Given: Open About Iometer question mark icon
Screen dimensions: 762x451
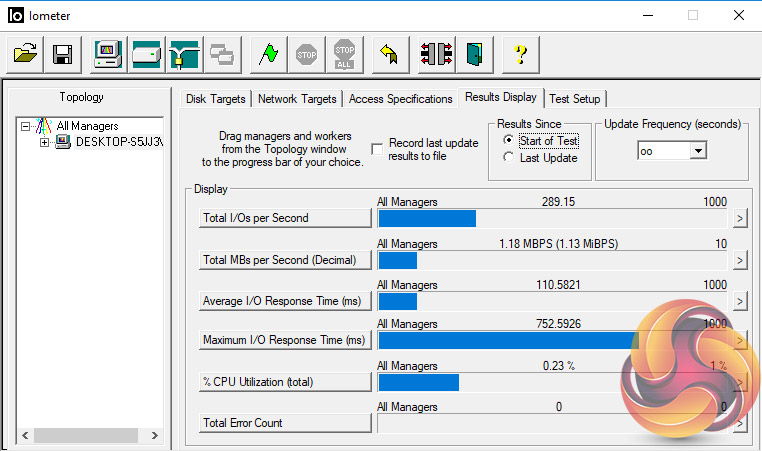Looking at the screenshot, I should 520,54.
